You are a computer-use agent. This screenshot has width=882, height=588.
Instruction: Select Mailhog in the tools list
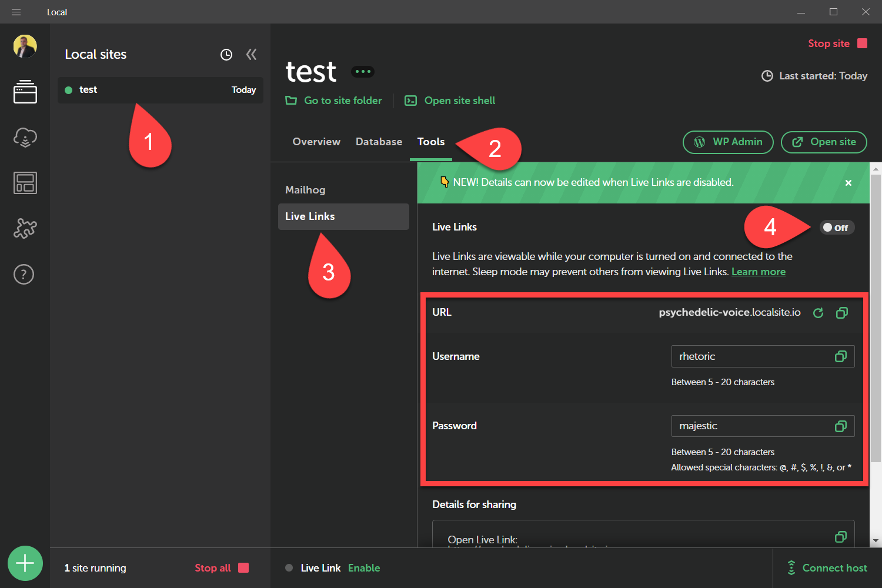pos(305,190)
